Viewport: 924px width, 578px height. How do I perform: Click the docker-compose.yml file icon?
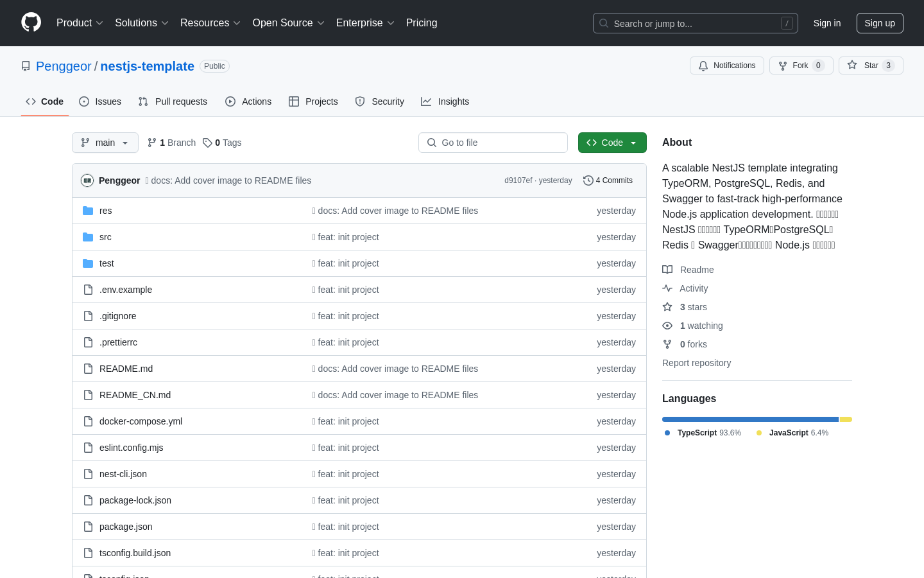(88, 421)
